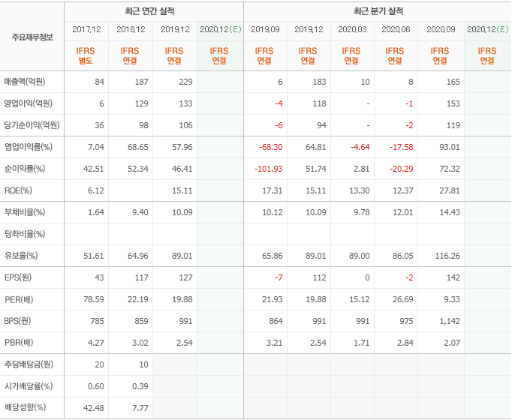
Task: Click the ROE(%) row label
Action: pyautogui.click(x=18, y=190)
